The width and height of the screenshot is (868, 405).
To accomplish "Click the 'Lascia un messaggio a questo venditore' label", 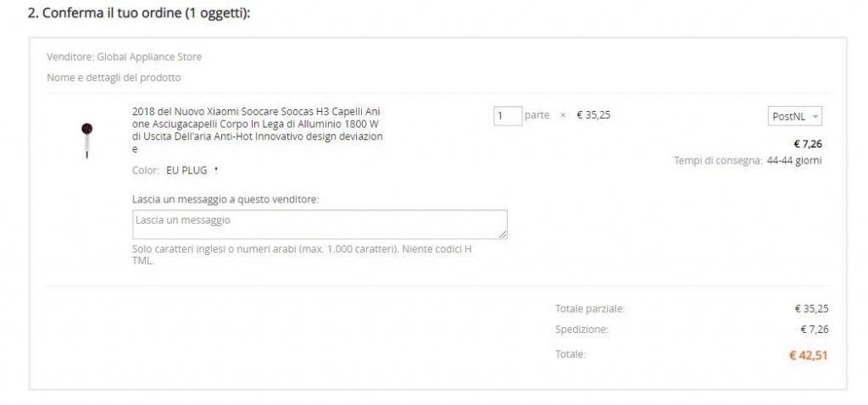I will tap(225, 200).
